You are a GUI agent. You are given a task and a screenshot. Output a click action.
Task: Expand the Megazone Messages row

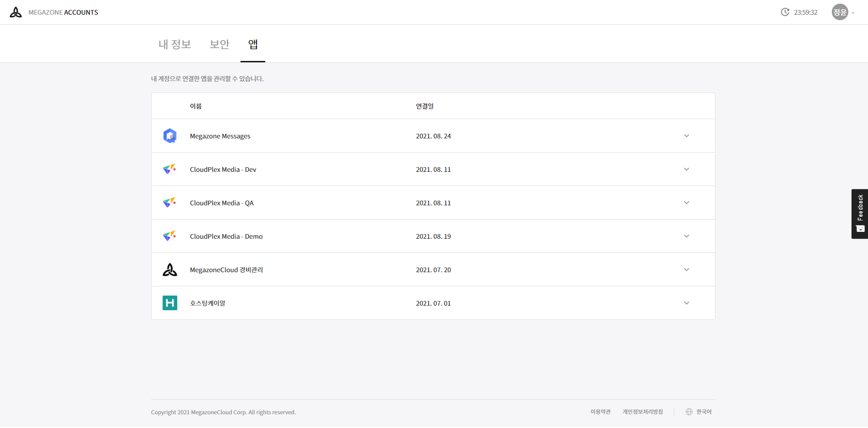[687, 136]
